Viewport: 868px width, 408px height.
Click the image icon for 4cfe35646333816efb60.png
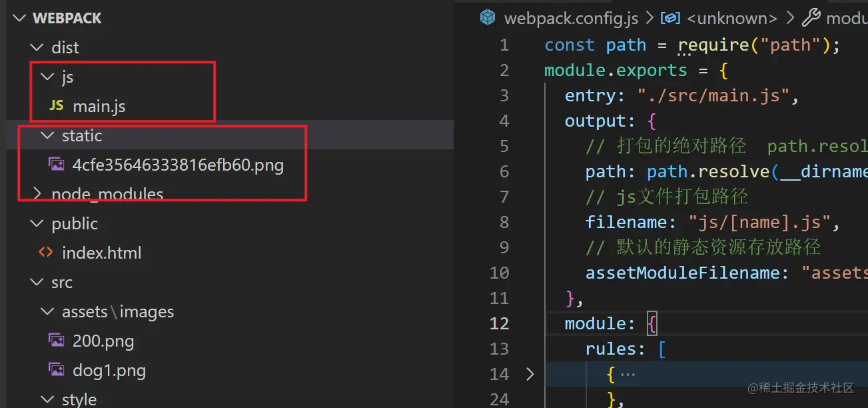pos(57,165)
